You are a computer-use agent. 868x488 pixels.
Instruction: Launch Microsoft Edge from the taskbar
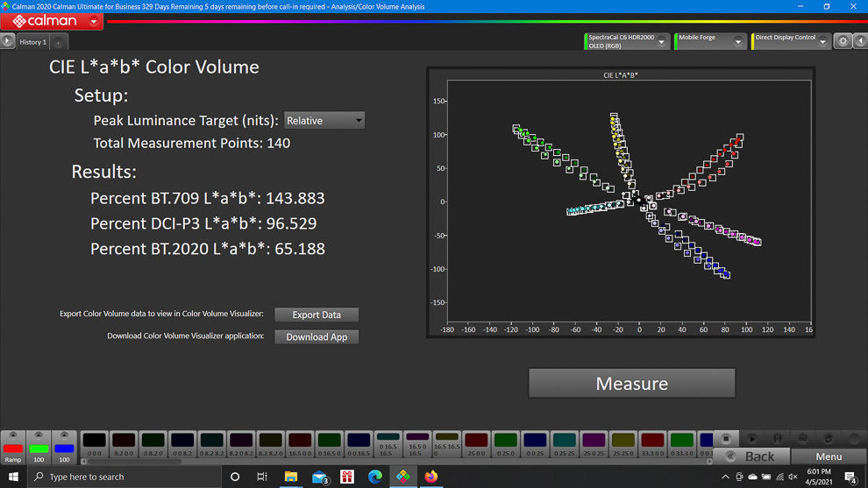click(374, 477)
